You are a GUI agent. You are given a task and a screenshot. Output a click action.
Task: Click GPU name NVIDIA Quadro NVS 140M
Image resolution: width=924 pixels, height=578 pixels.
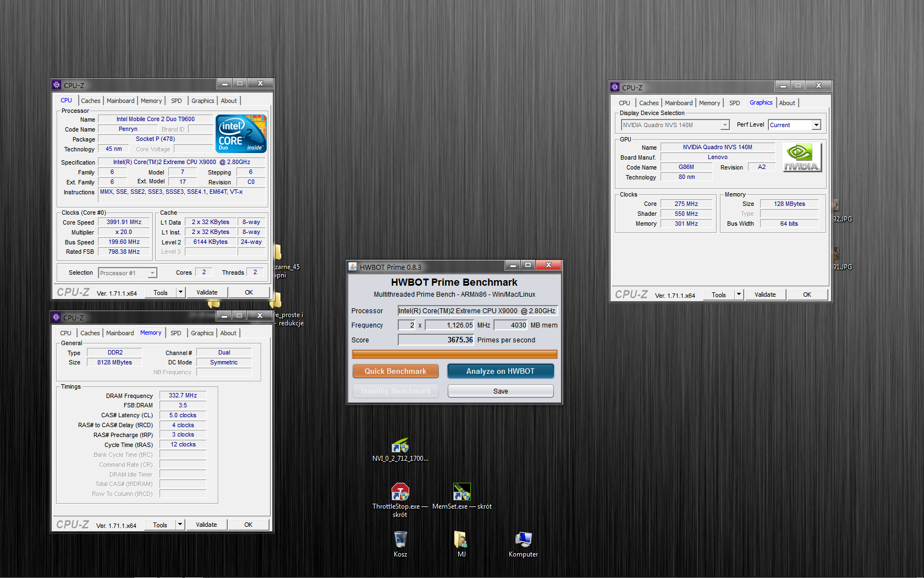click(x=718, y=147)
